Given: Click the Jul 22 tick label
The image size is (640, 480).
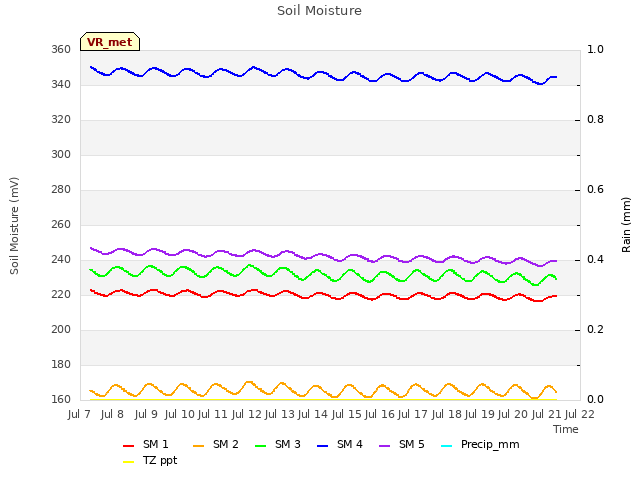Looking at the screenshot, I should (x=580, y=414).
